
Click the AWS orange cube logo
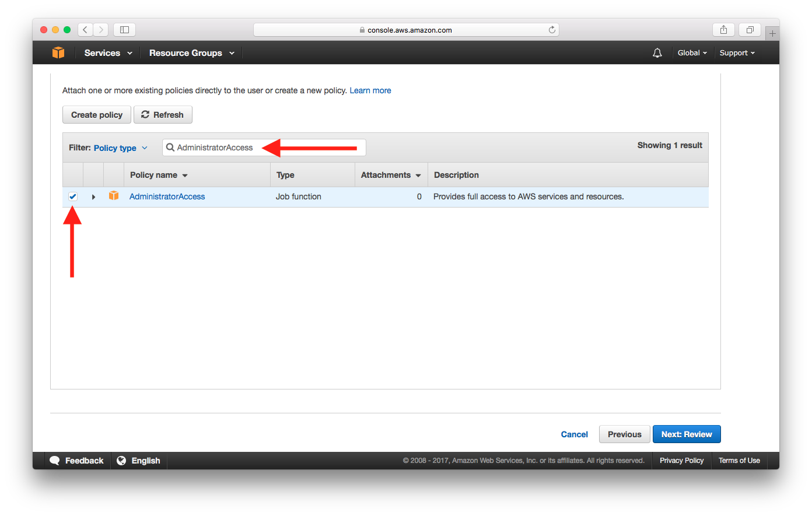[x=58, y=52]
